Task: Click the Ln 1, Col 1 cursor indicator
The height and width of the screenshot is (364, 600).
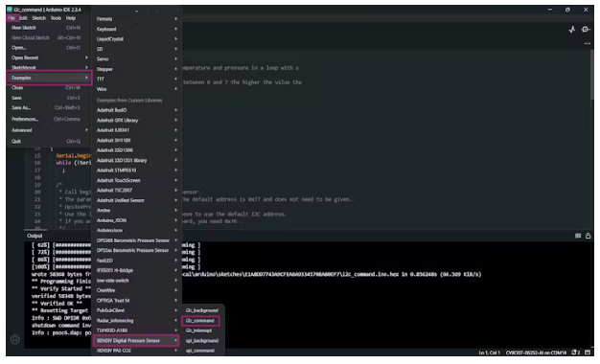Action: click(489, 353)
